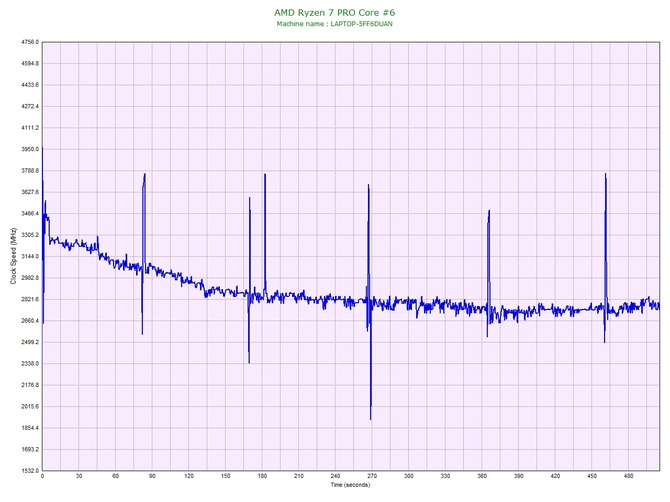Click the 30 tick on the time axis
Image resolution: width=670 pixels, height=502 pixels.
tap(79, 476)
